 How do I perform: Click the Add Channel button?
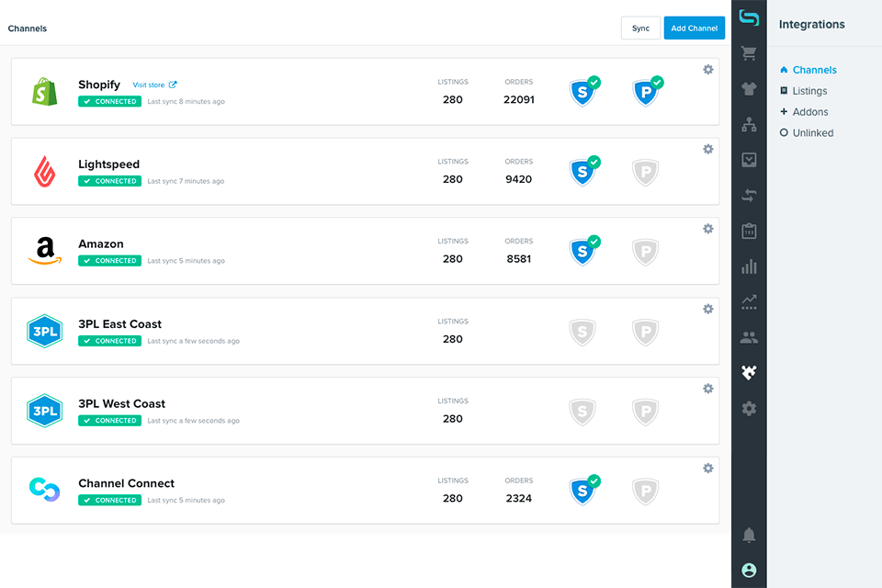click(x=694, y=28)
